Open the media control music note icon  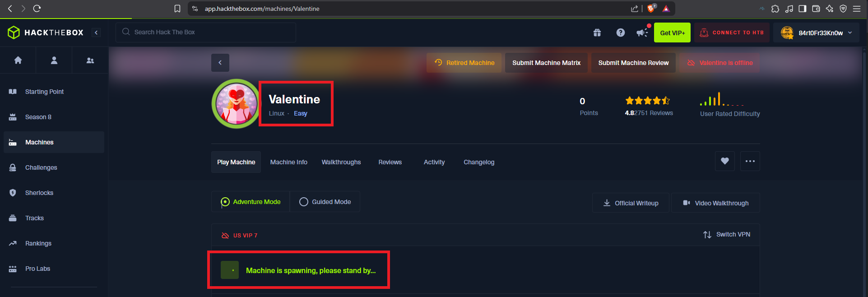(x=789, y=9)
